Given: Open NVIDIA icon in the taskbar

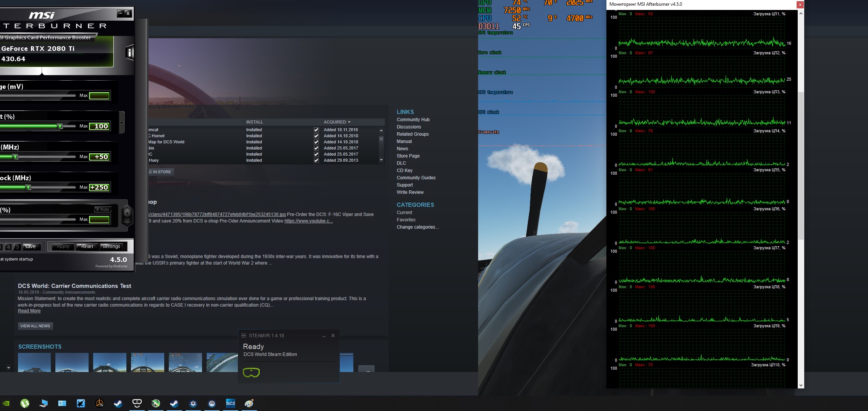Looking at the screenshot, I should click(6, 403).
